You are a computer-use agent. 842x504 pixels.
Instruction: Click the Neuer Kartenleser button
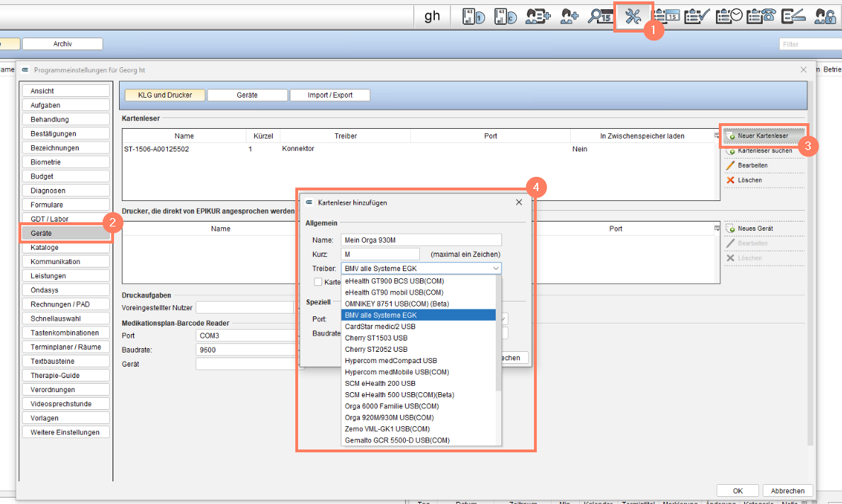click(x=763, y=136)
